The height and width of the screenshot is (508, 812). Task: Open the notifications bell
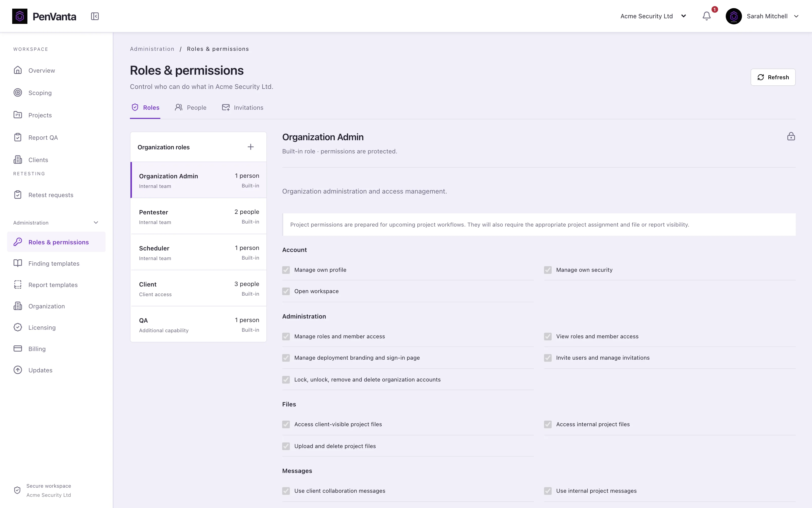(x=706, y=16)
